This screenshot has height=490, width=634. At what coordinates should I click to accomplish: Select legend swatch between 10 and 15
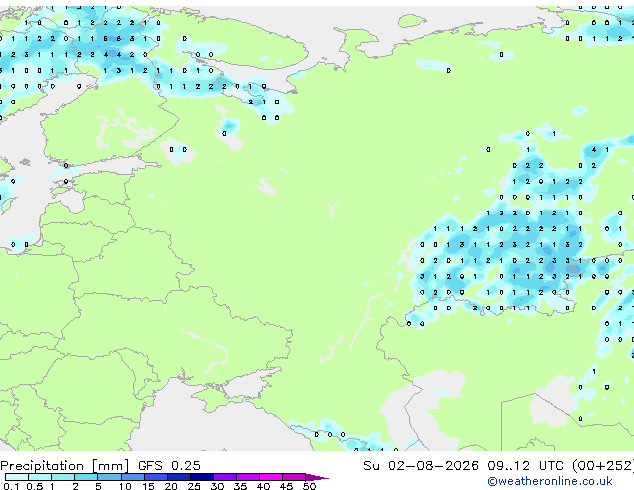133,477
